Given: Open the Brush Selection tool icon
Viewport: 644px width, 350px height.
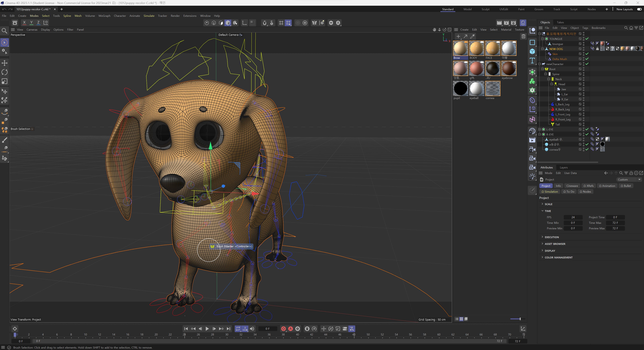Looking at the screenshot, I should [x=5, y=42].
